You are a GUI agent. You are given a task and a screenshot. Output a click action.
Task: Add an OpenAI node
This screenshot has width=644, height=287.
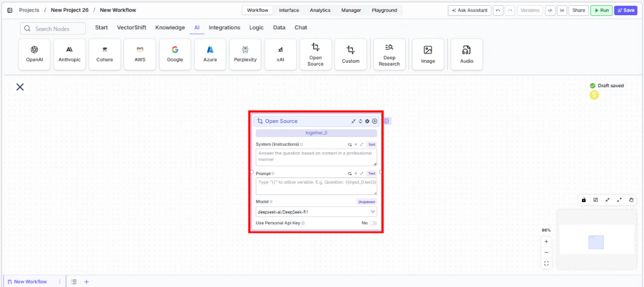click(35, 54)
